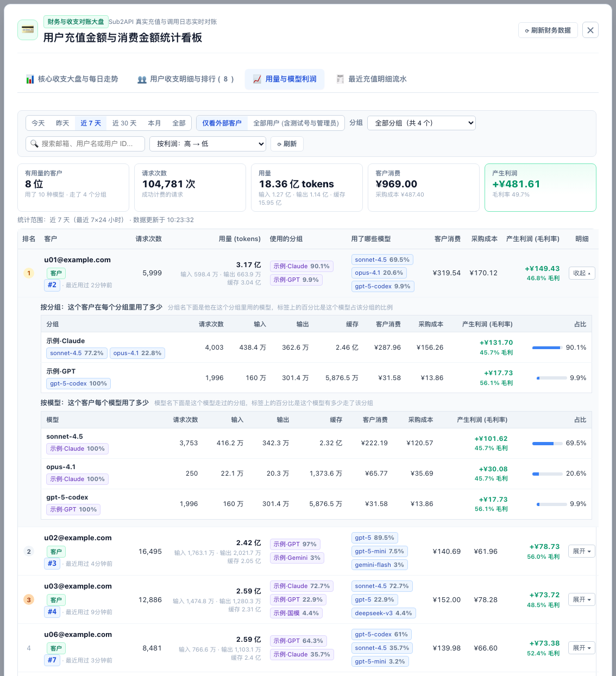The width and height of the screenshot is (616, 676).
Task: Click the credit card dashboard icon
Action: [28, 29]
